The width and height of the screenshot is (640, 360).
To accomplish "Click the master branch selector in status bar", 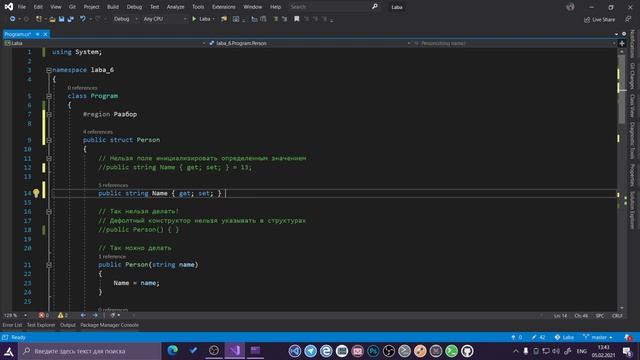I will [598, 338].
